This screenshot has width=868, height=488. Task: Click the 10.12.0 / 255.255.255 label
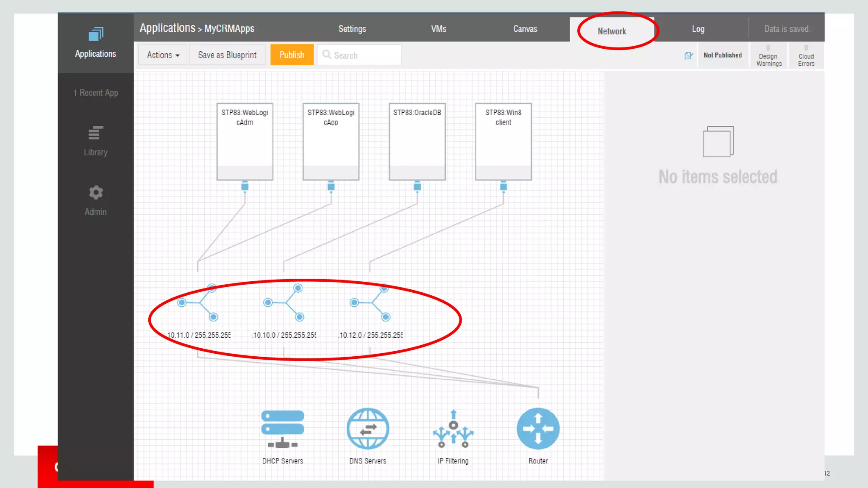pos(371,335)
